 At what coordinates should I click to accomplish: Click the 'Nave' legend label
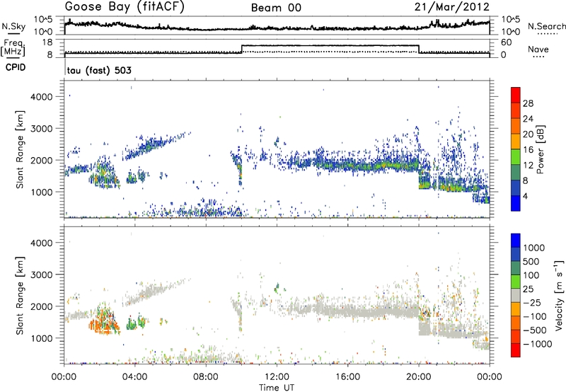(538, 49)
